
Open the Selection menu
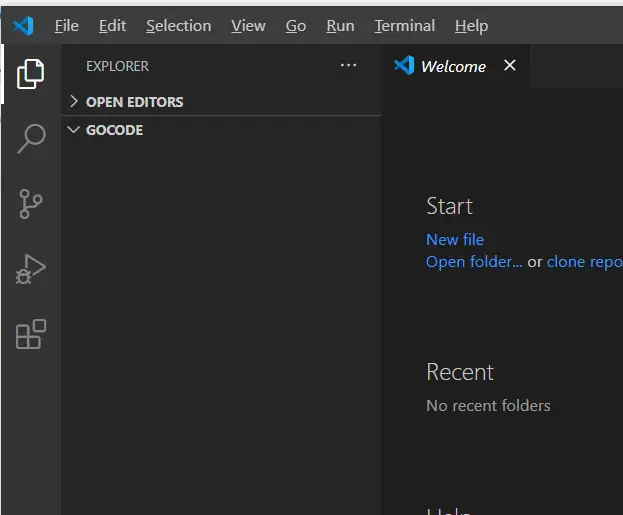178,26
